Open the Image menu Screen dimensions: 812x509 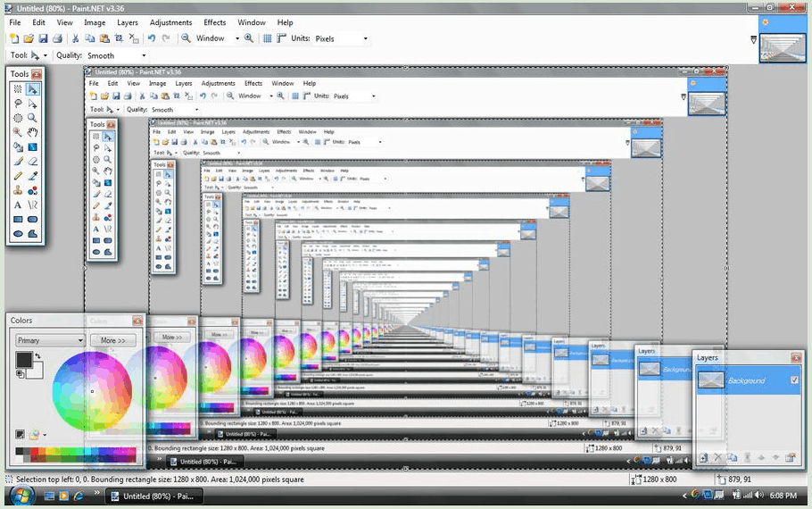click(95, 22)
